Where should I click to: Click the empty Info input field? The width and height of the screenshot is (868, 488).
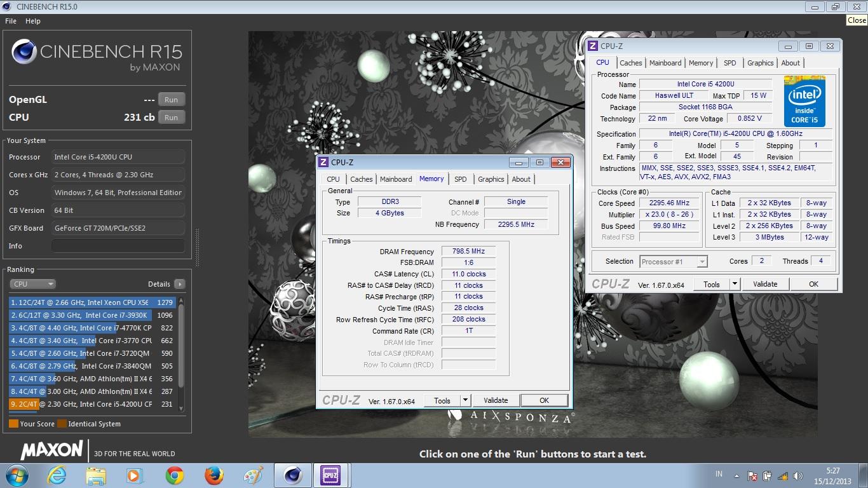[x=118, y=246]
